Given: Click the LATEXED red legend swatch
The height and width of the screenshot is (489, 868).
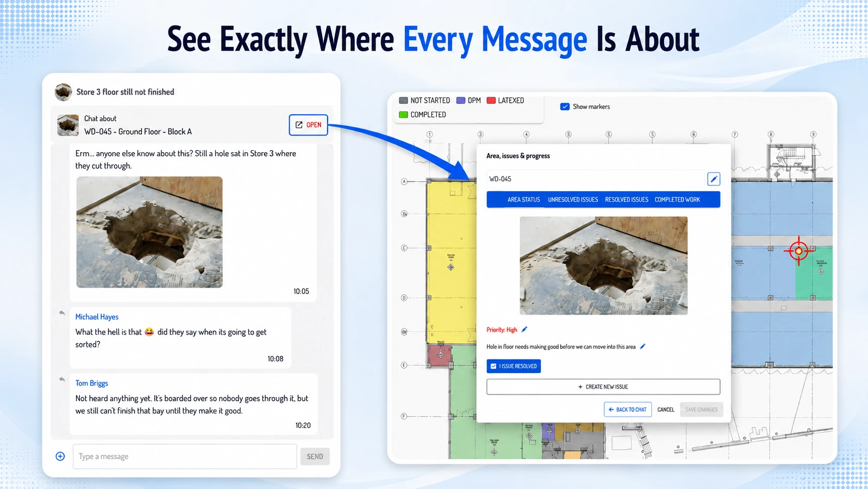Looking at the screenshot, I should coord(491,100).
